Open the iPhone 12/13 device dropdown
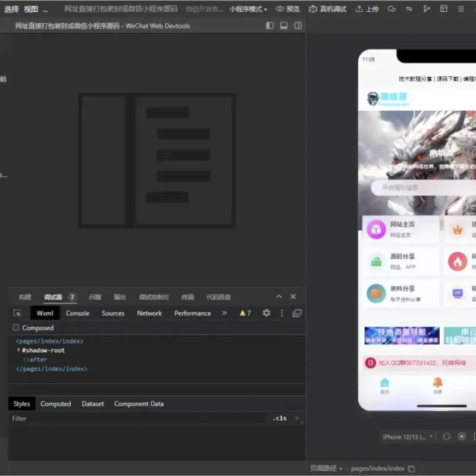Screen dimensions: 476x476 pyautogui.click(x=408, y=437)
